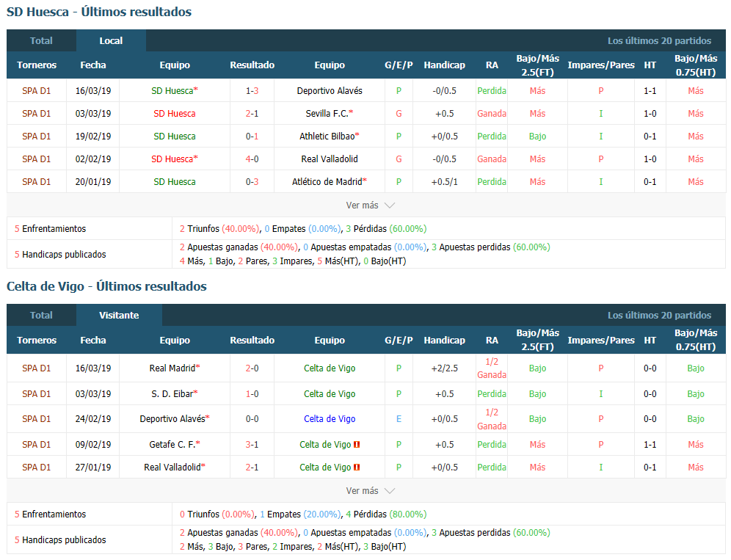Click '1 Empates (20.00%)' in Celta summary

[x=299, y=514]
